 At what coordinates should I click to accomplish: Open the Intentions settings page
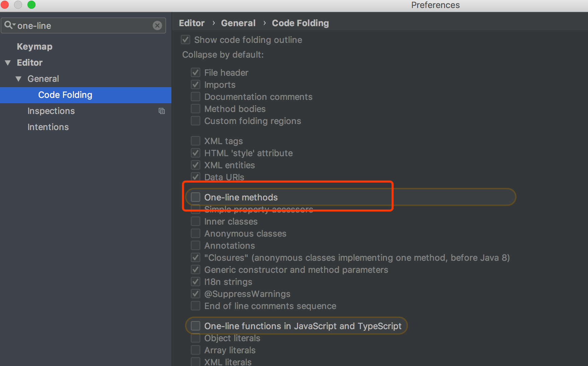(48, 127)
